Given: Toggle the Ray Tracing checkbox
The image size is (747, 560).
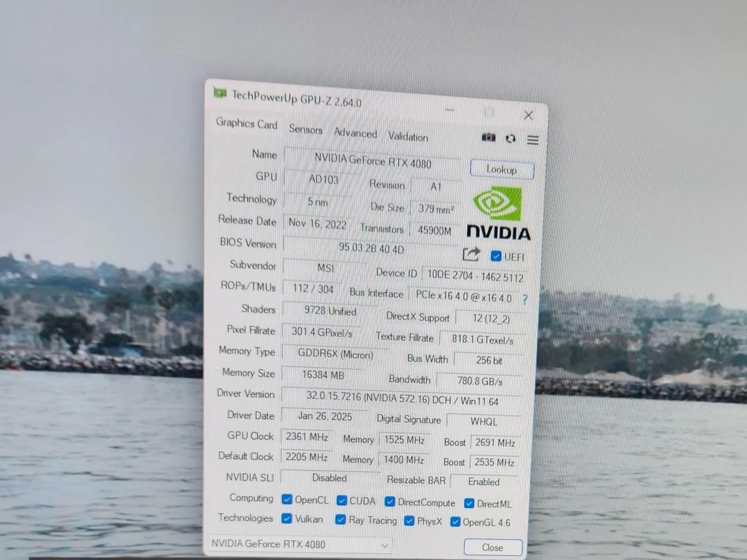Looking at the screenshot, I should tap(340, 520).
